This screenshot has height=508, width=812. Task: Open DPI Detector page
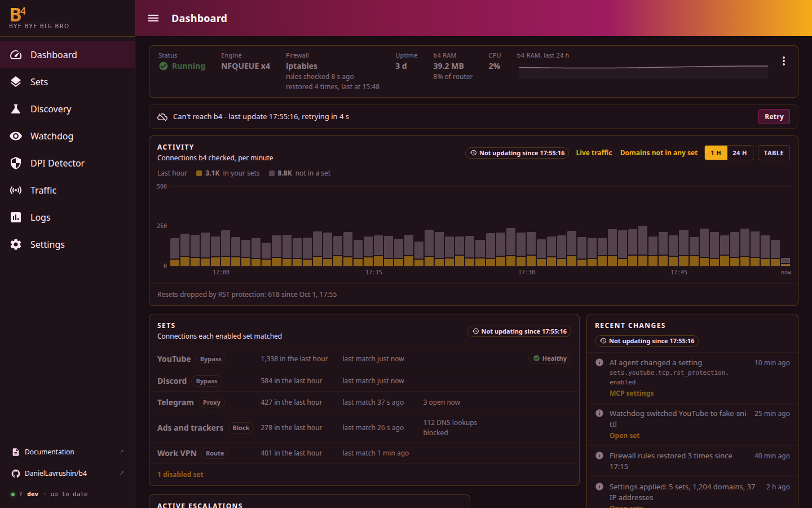pyautogui.click(x=68, y=163)
